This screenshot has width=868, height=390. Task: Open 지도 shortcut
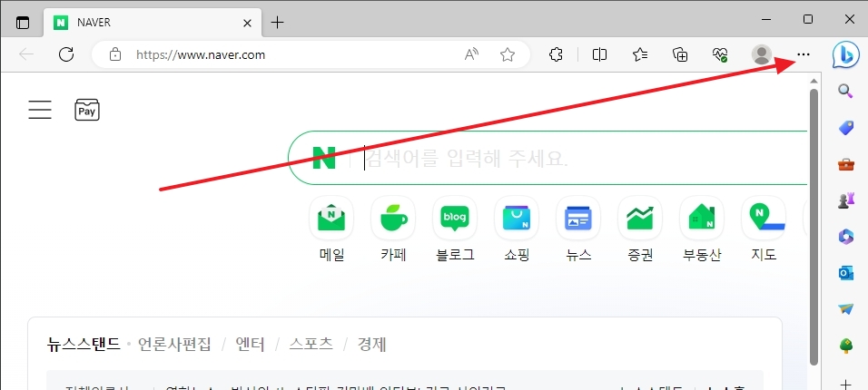pyautogui.click(x=764, y=230)
